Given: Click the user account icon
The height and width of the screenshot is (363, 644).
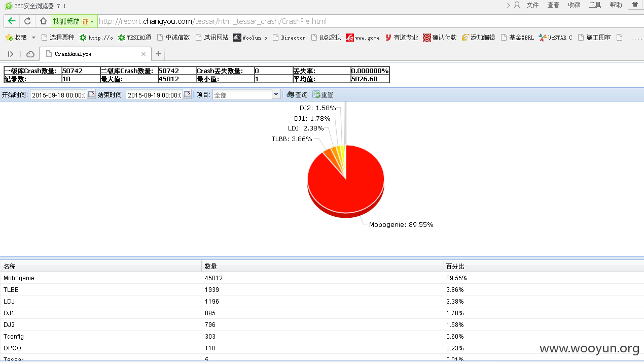Looking at the screenshot, I should point(517,5).
